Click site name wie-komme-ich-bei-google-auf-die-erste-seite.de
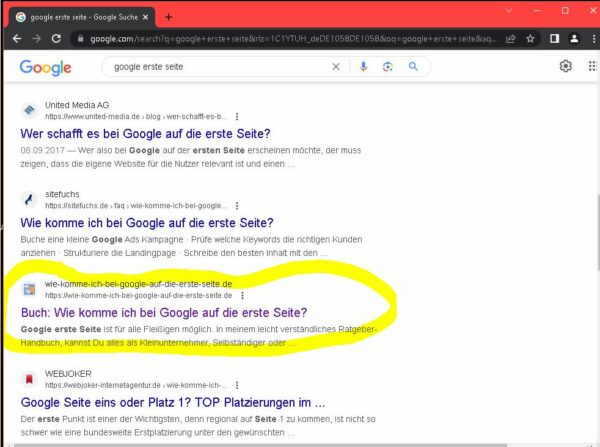This screenshot has width=600, height=447. click(139, 284)
